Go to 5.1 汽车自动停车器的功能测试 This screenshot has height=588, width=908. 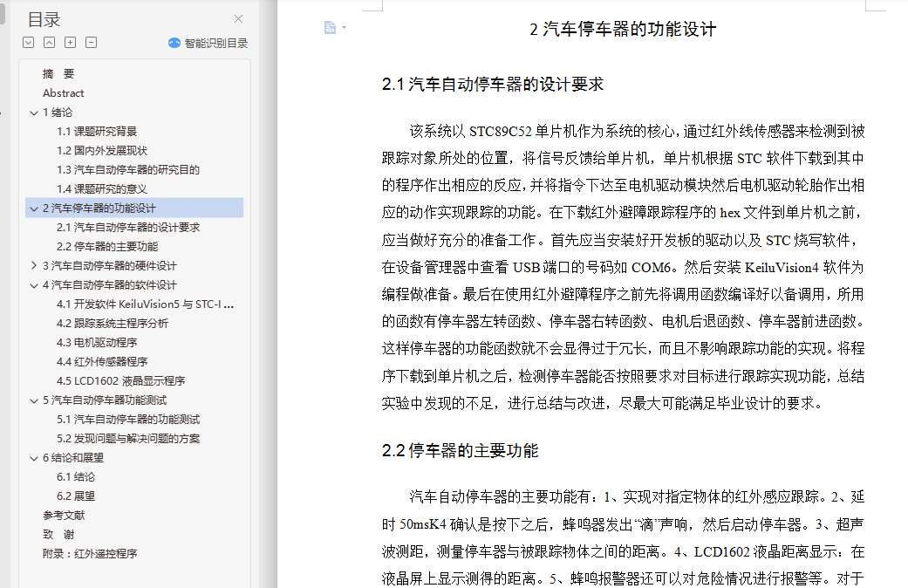point(128,419)
